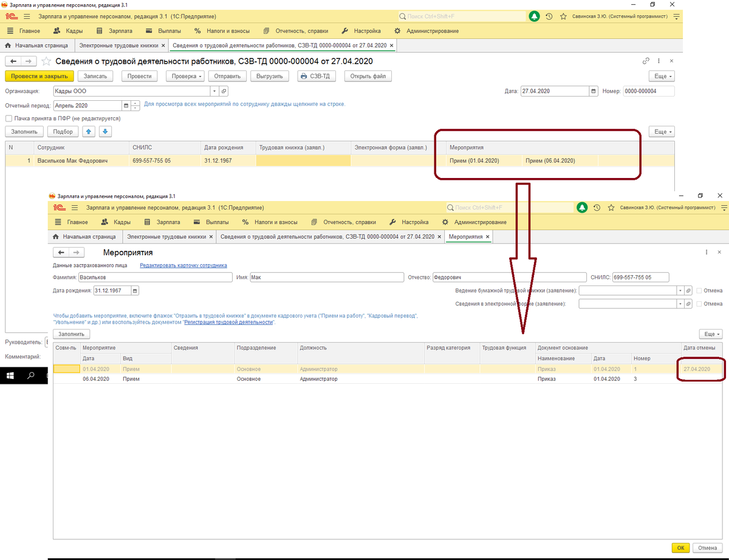Open calendar for Дата рождения in Мероприятия

tap(135, 290)
